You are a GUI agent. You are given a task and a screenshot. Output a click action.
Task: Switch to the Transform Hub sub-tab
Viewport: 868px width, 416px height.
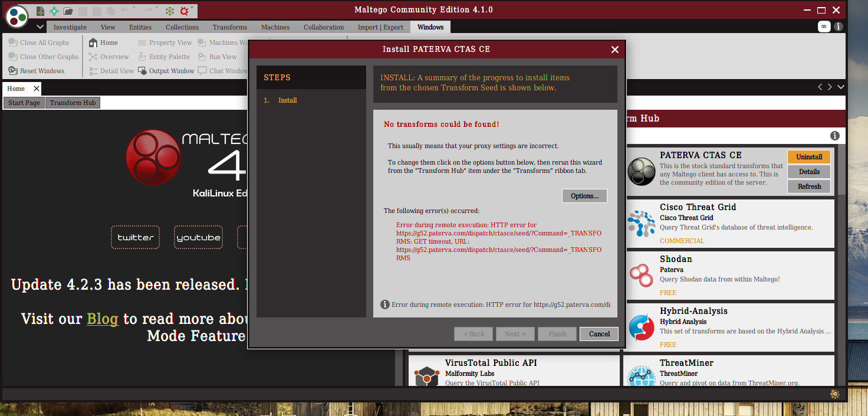(x=73, y=103)
